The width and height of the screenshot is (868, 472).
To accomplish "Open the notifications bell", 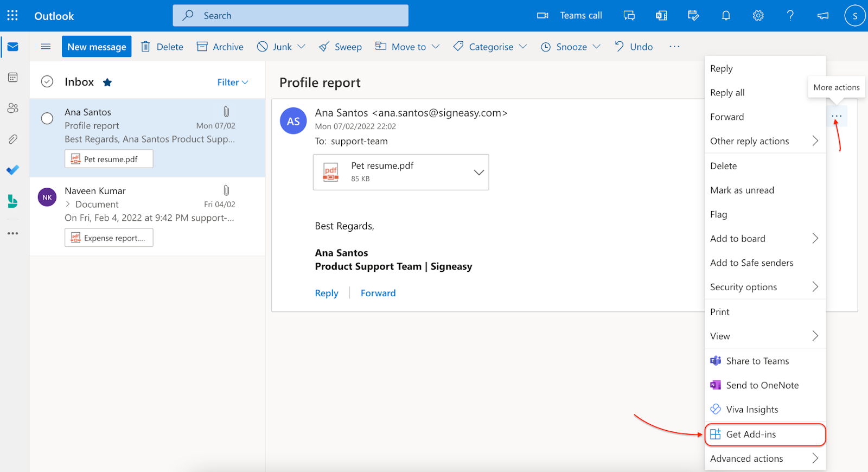I will pyautogui.click(x=726, y=16).
